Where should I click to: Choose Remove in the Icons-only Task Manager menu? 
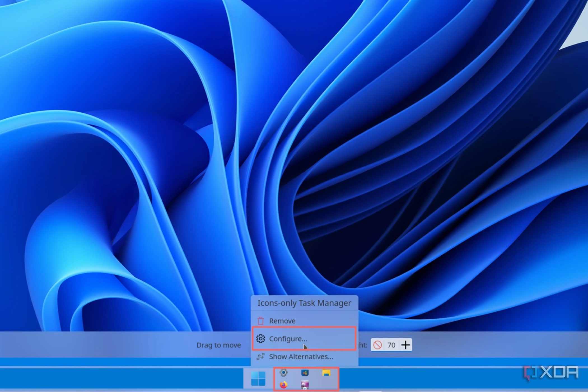point(282,321)
